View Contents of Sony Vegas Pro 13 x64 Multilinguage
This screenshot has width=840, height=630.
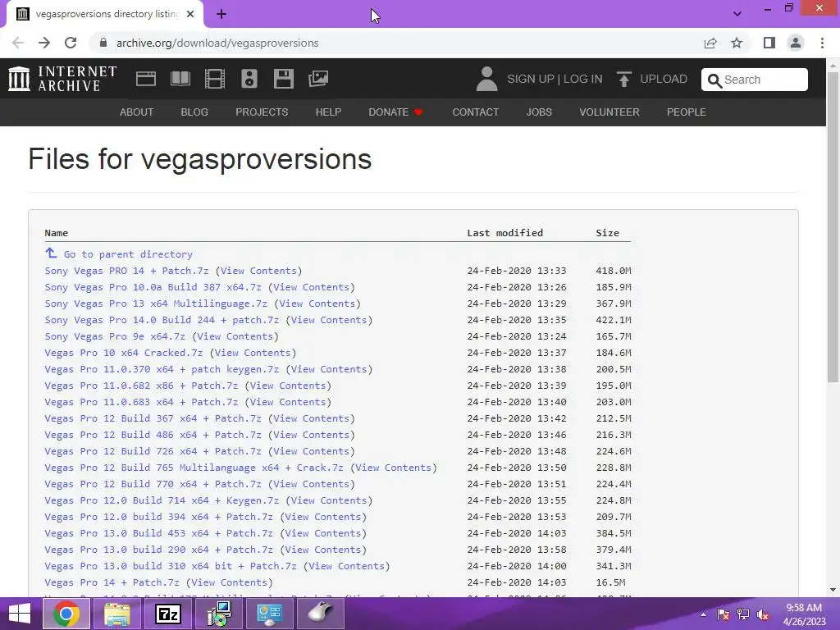(317, 304)
